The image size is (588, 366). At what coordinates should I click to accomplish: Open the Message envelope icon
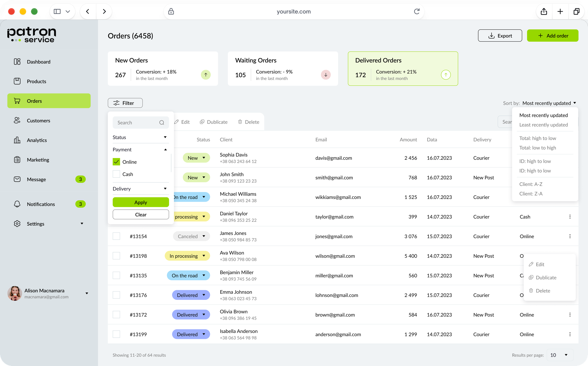pos(17,179)
